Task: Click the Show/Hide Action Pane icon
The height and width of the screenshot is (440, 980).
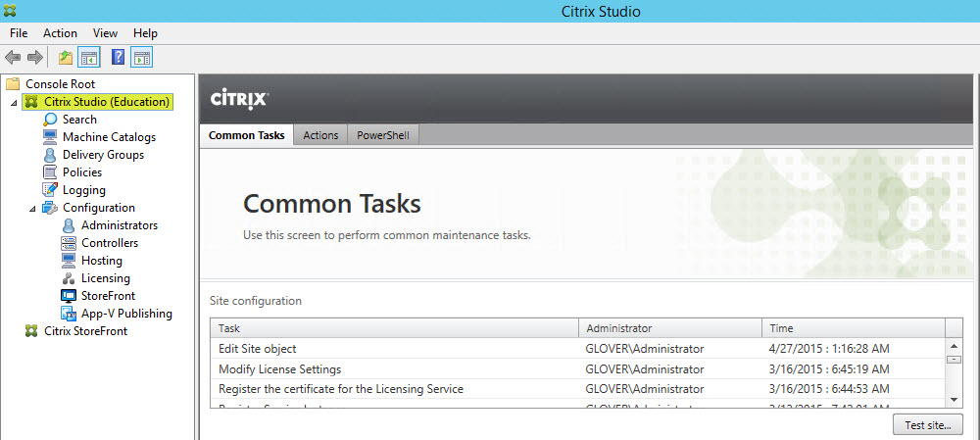Action: click(x=141, y=58)
